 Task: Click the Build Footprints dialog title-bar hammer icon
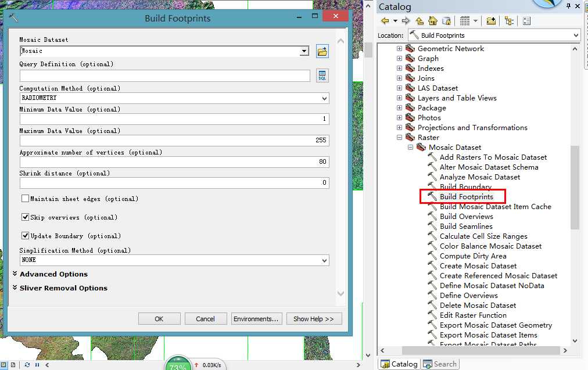point(13,17)
